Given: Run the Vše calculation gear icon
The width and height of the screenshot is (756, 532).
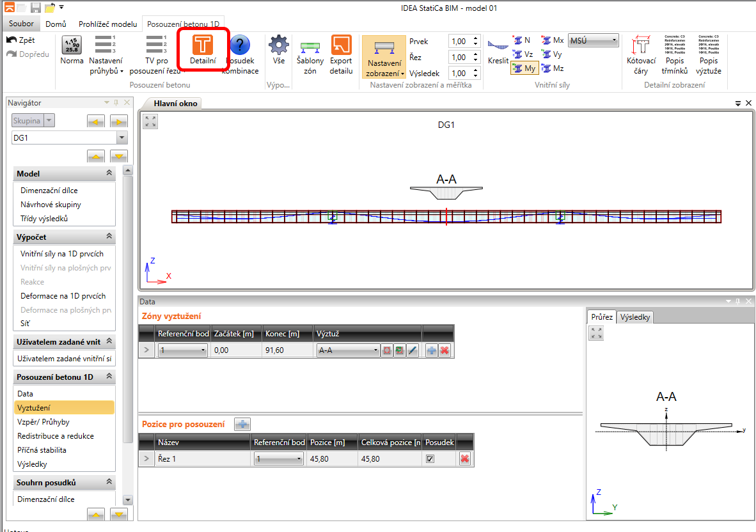Looking at the screenshot, I should coord(278,46).
